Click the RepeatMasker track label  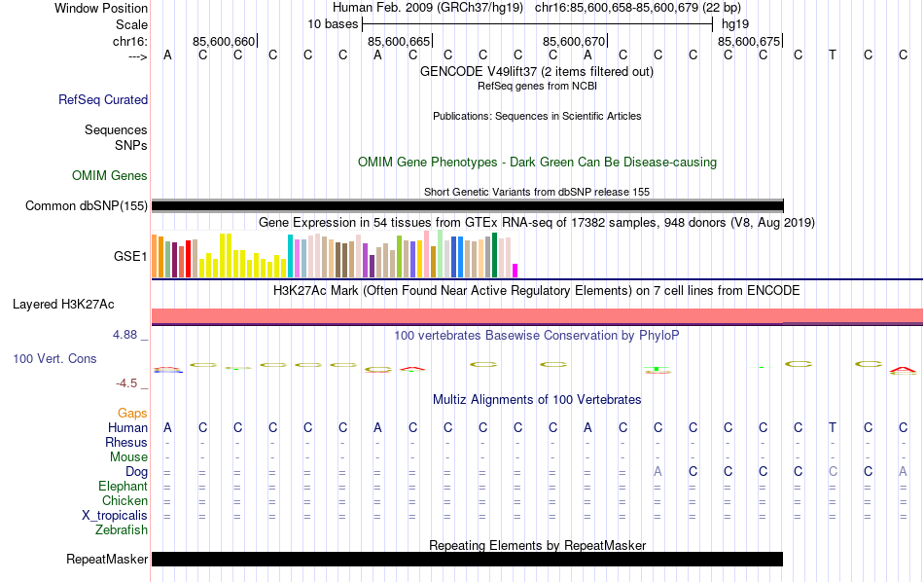click(107, 559)
